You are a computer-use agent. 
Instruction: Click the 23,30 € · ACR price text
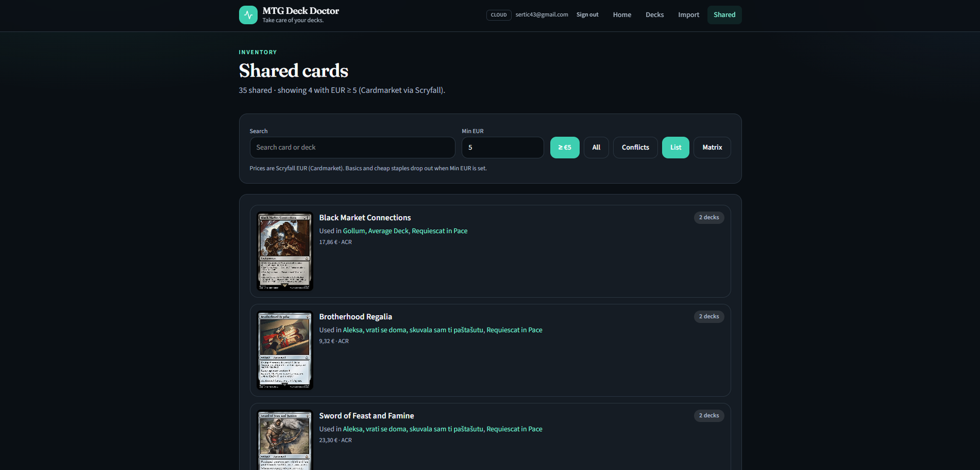(335, 440)
